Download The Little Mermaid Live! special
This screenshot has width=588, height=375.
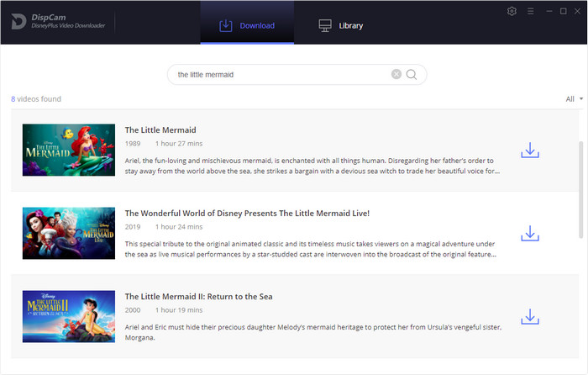[x=529, y=233]
